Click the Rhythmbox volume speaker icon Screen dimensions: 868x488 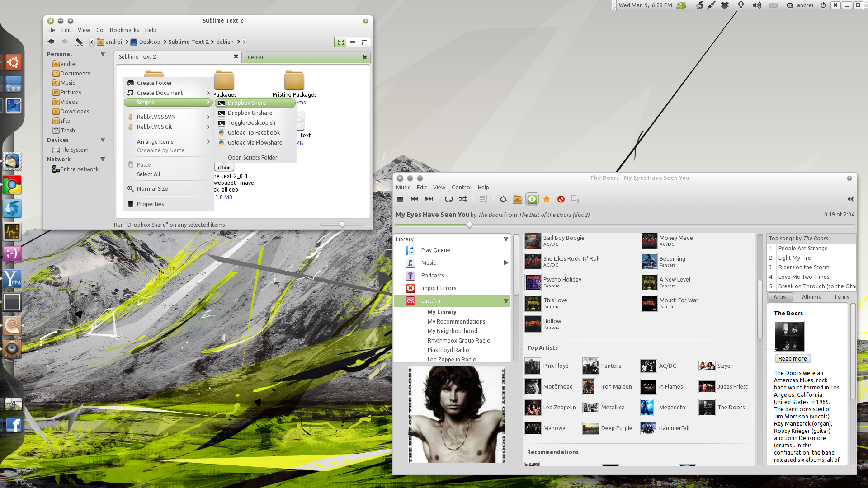(x=851, y=199)
